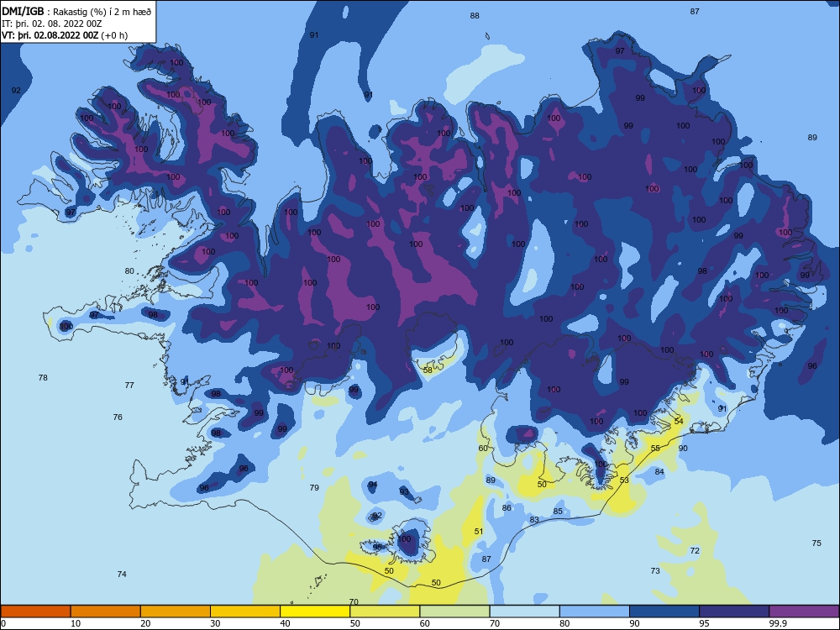Select the bright yellow 40–50 legend swatch

[x=315, y=612]
